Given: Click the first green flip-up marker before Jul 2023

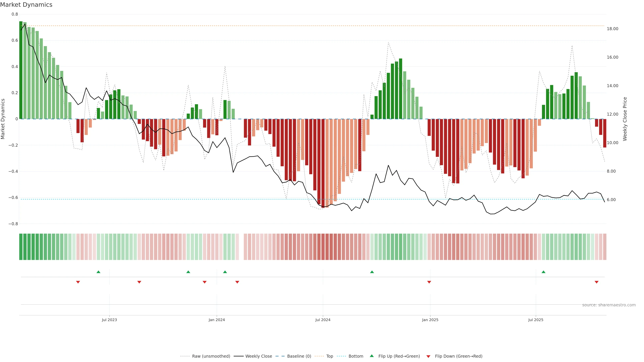Looking at the screenshot, I should click(98, 272).
